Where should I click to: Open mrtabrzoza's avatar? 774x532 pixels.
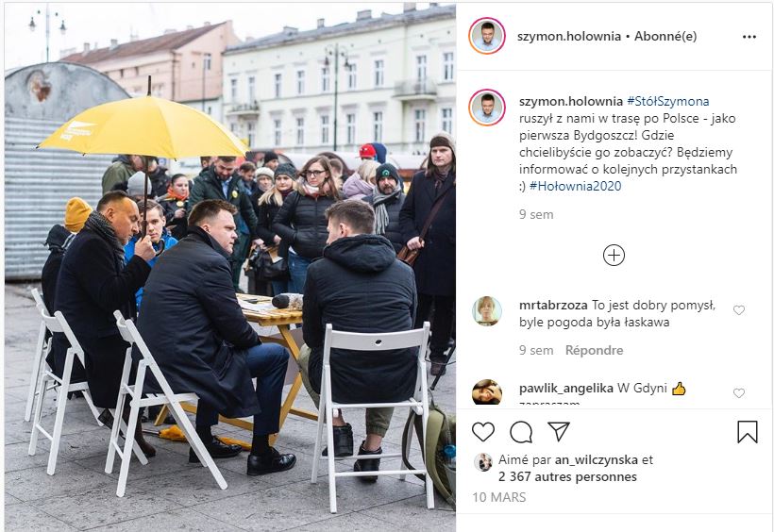[487, 311]
